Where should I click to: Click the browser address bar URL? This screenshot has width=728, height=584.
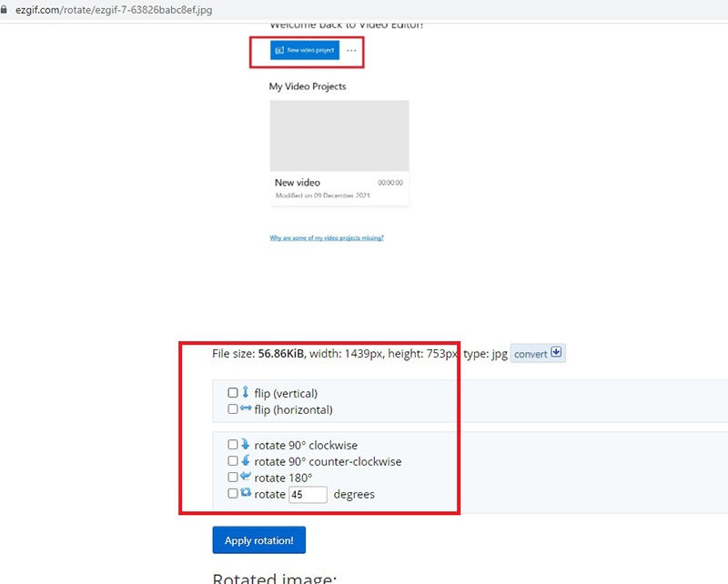[114, 10]
